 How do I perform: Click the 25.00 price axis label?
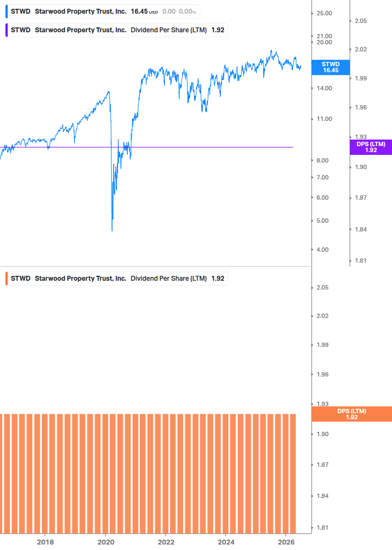(324, 13)
